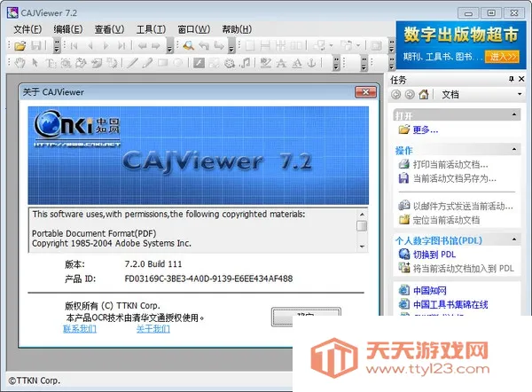532x392 pixels.
Task: Close the 关于 CAJViewer dialog
Action: point(365,92)
